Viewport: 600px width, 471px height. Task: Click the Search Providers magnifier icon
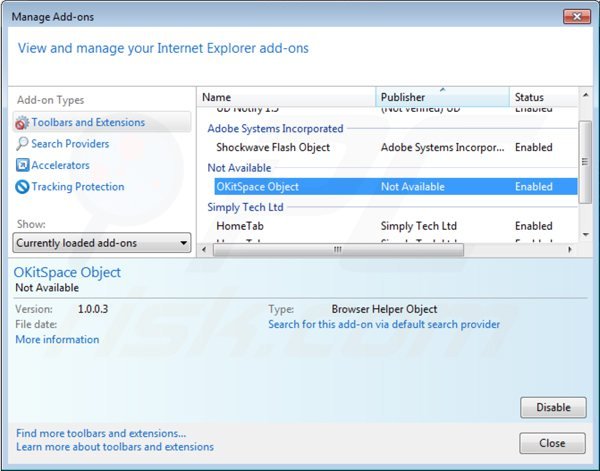point(22,144)
